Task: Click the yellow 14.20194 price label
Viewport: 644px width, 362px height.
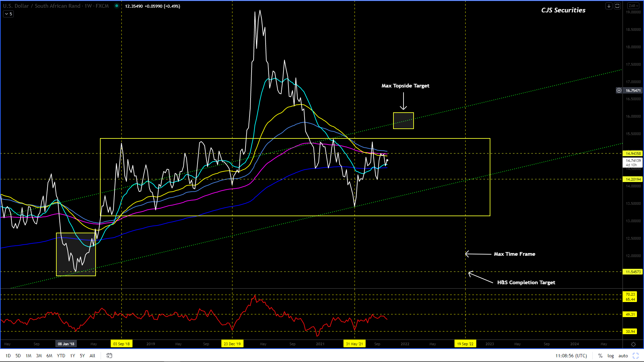Action: pos(633,179)
